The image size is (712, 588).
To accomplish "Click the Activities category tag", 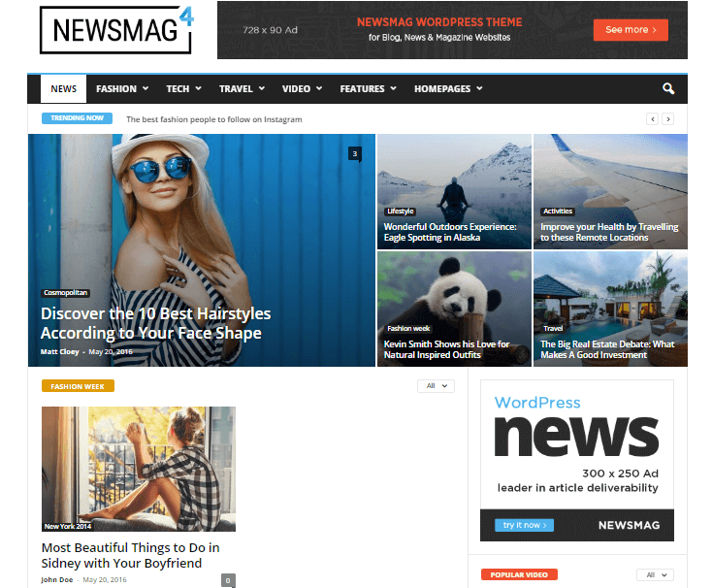I will pyautogui.click(x=558, y=212).
